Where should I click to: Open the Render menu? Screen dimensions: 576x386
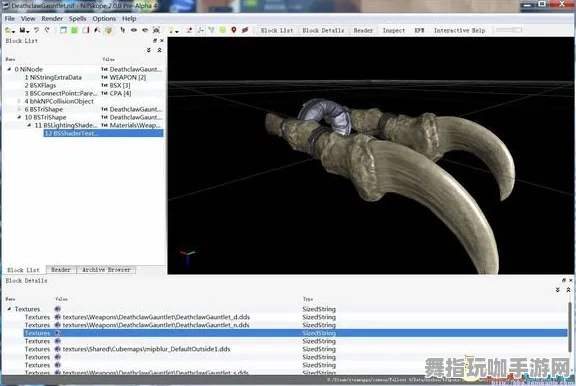pos(52,19)
